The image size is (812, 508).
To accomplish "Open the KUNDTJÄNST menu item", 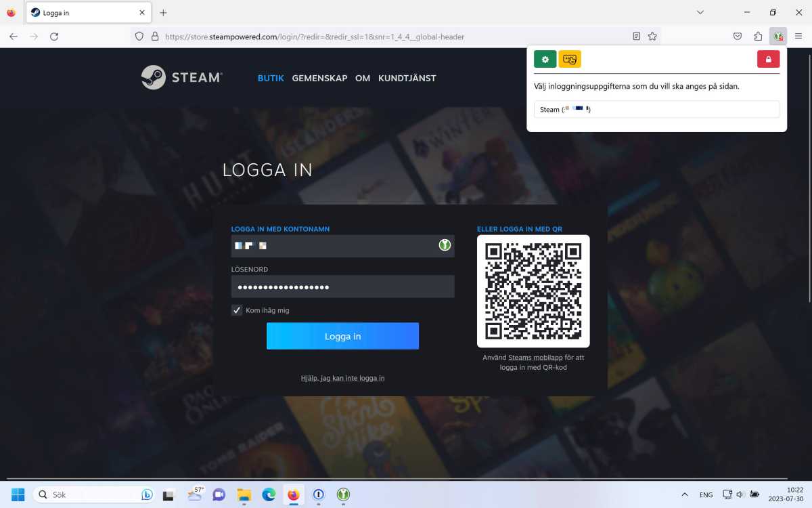I will click(407, 78).
